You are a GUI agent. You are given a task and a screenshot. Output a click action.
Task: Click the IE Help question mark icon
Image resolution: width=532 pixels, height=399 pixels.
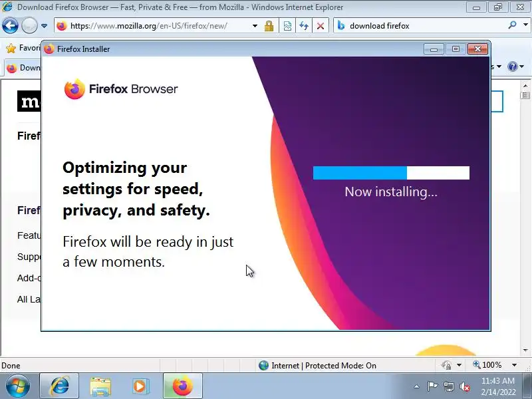tap(512, 66)
